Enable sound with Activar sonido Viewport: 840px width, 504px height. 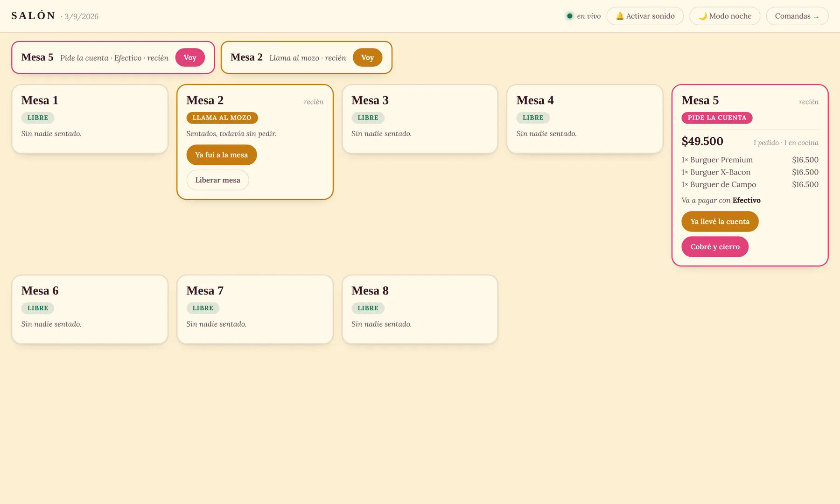tap(645, 16)
